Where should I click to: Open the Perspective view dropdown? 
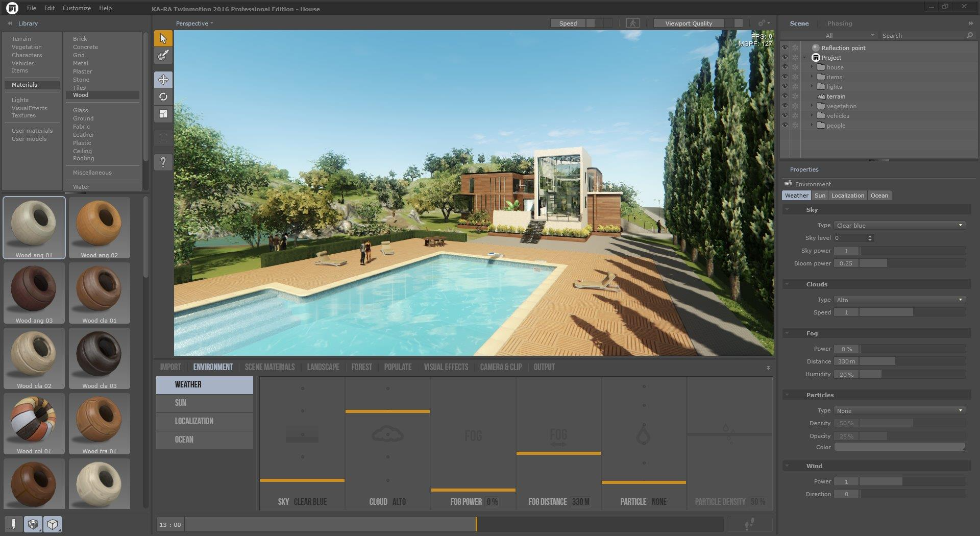coord(194,23)
